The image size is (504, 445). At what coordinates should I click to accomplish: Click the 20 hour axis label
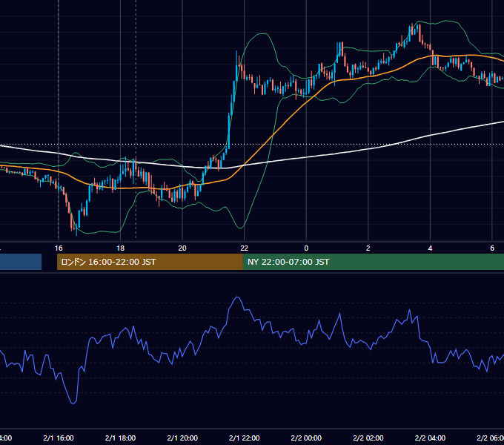click(182, 248)
